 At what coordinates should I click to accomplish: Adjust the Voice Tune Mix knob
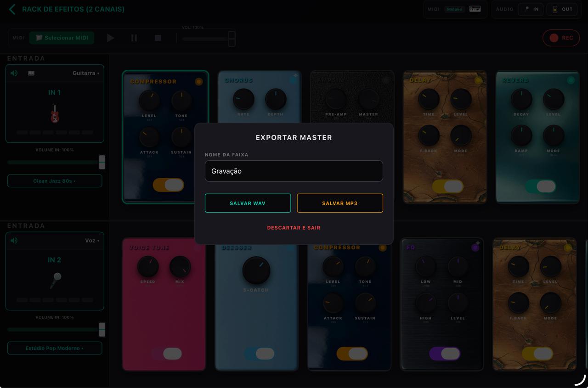[x=180, y=267]
